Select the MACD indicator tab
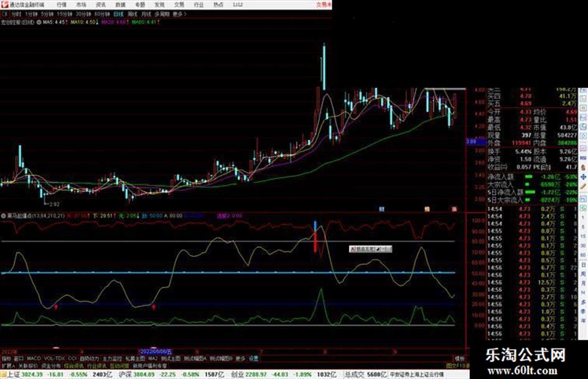This screenshot has height=379, width=588. 34,358
